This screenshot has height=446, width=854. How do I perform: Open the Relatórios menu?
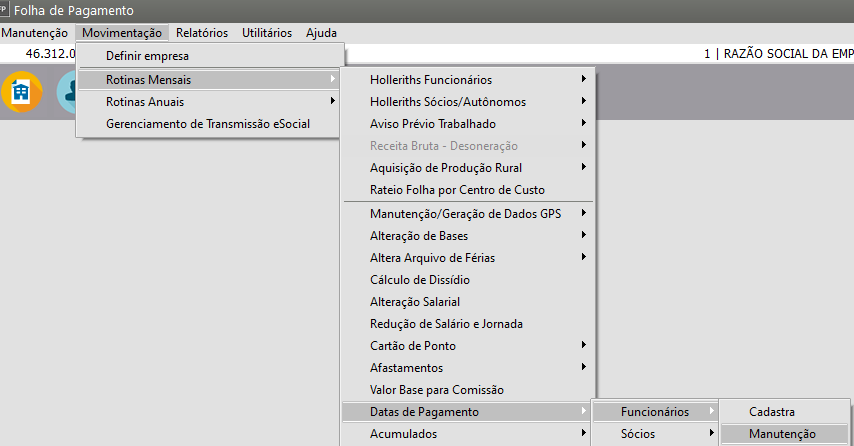tap(201, 33)
